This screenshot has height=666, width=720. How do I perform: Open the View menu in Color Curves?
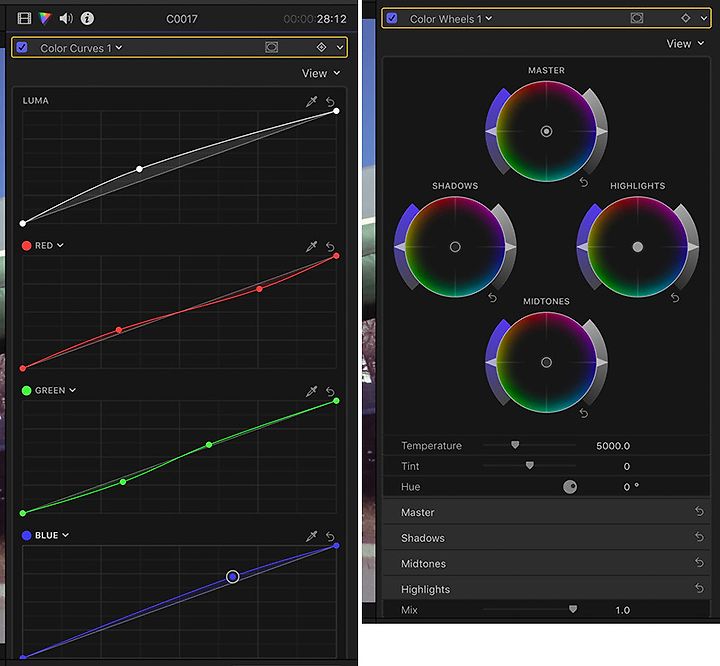point(321,73)
